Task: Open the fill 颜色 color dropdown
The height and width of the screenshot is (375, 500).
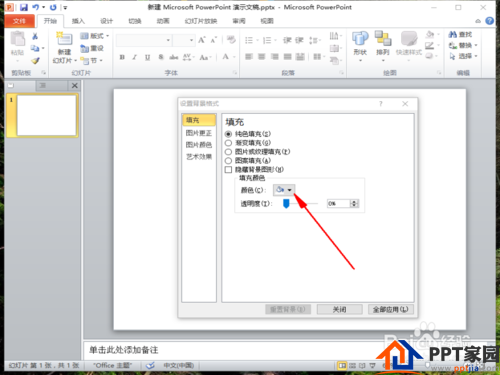Action: 284,190
